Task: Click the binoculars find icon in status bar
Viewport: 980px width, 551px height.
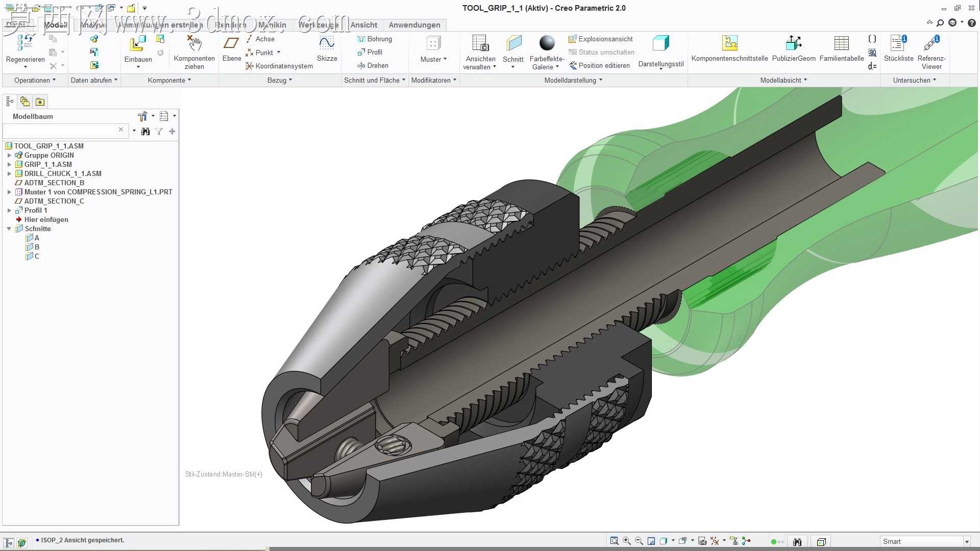Action: (x=797, y=541)
